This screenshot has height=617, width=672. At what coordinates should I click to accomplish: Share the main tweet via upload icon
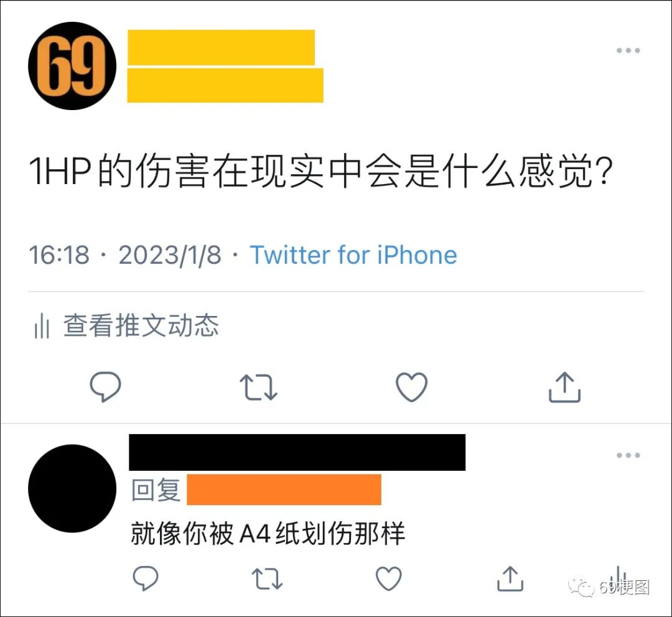click(564, 387)
